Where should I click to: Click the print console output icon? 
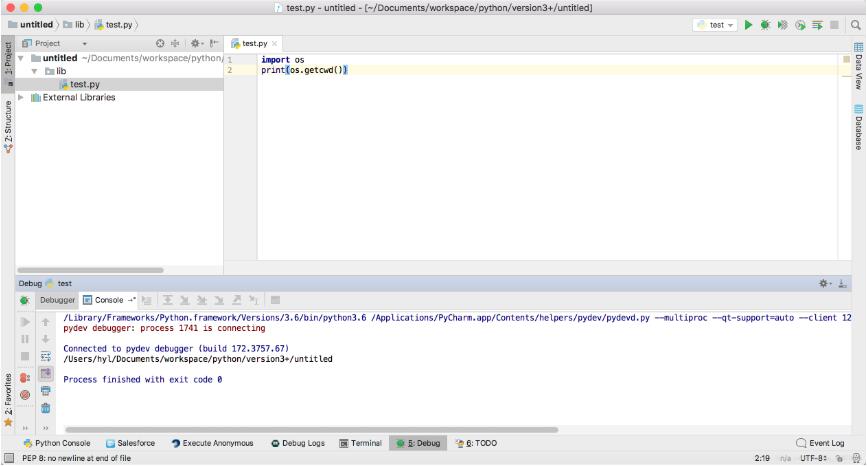pyautogui.click(x=46, y=390)
